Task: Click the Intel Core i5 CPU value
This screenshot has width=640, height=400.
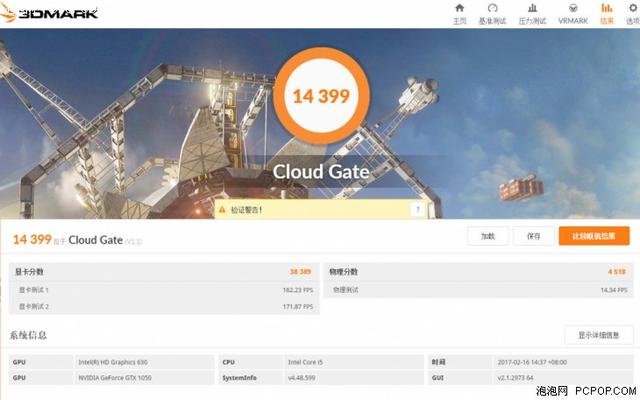Action: click(305, 362)
